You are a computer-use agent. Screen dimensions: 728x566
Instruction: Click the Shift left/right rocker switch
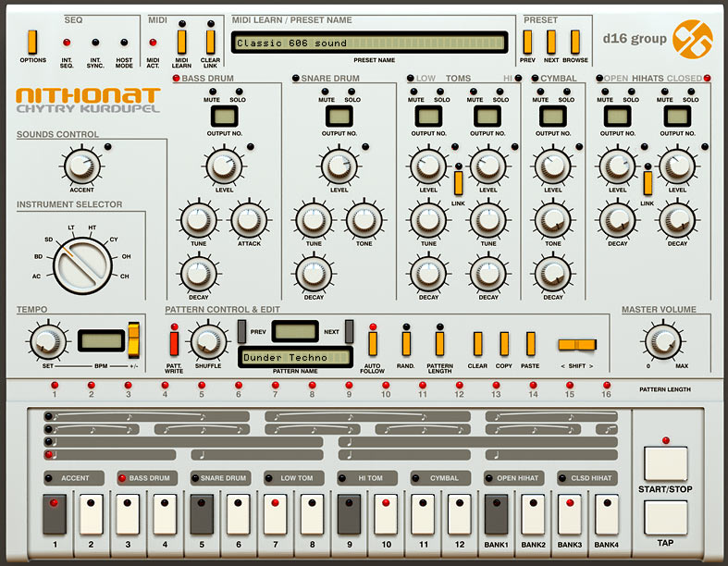point(577,345)
